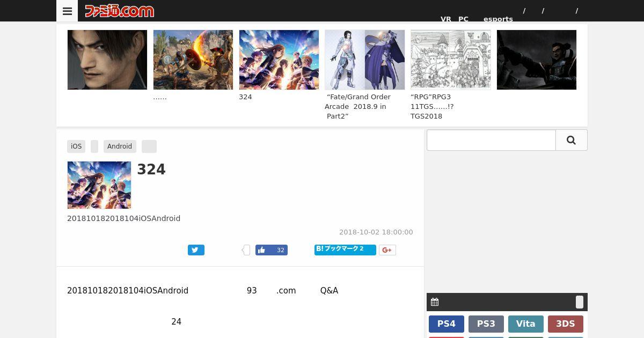Click the blank tag after Android
644x338 pixels.
pyautogui.click(x=149, y=146)
